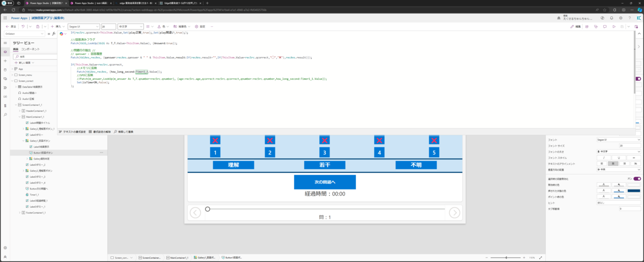Click the previous arrow circle on canvas footer

click(x=196, y=213)
